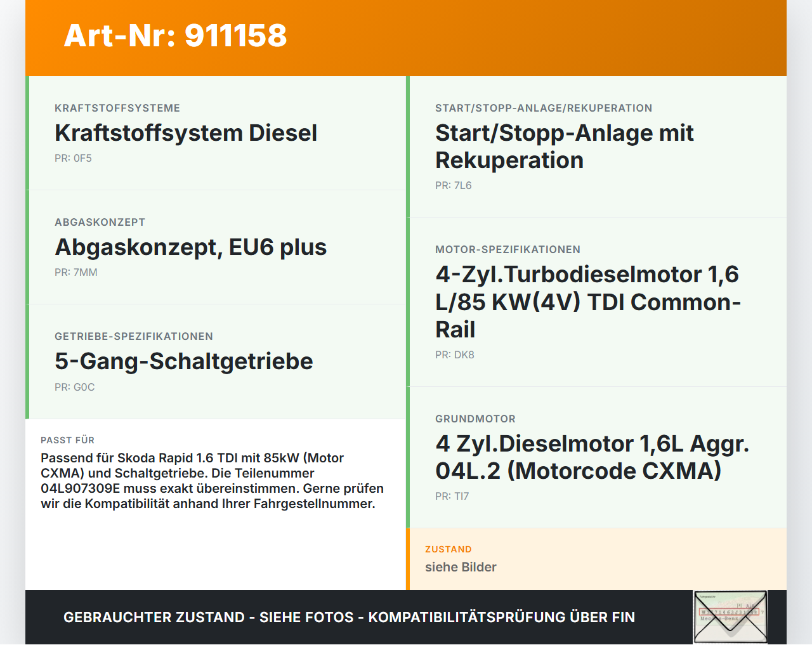Click the Art-Nr: 911158 heading

(175, 36)
